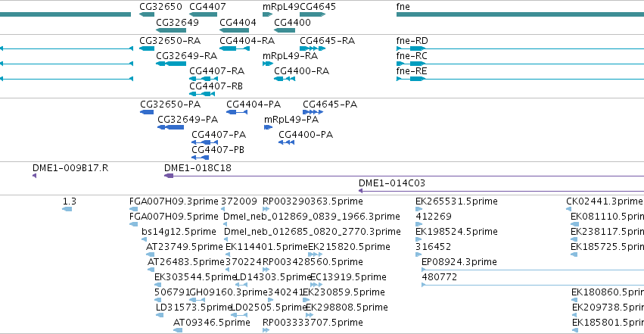This screenshot has width=644, height=334.
Task: Select protein CG4404-PA
Action: click(x=237, y=112)
